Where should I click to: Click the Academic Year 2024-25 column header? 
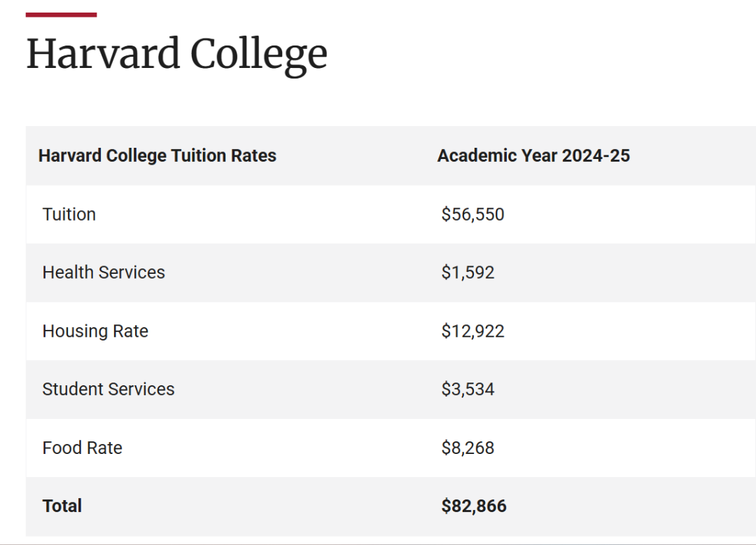pyautogui.click(x=533, y=156)
